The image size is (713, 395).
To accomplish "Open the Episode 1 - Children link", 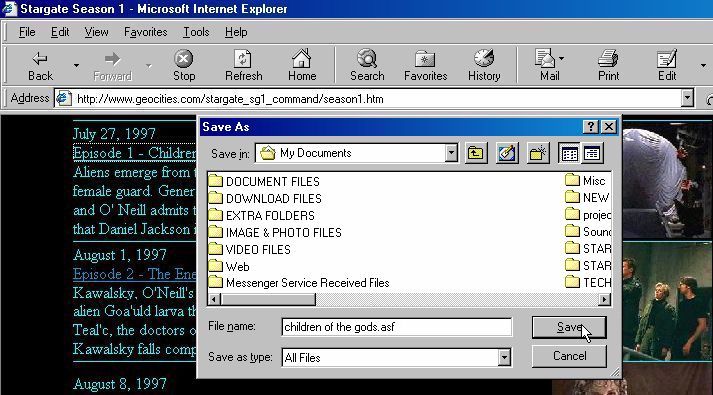I will 135,153.
